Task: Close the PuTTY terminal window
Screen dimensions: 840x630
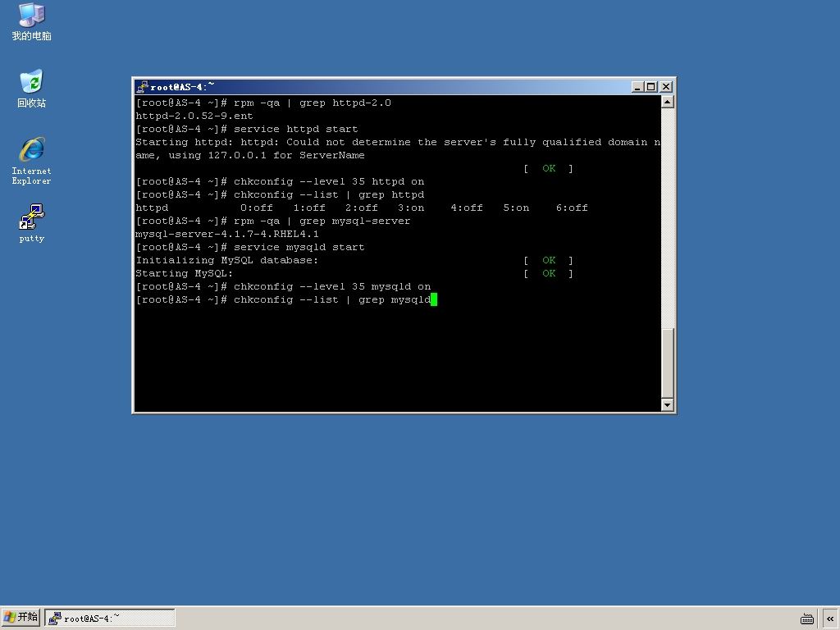Action: click(666, 87)
